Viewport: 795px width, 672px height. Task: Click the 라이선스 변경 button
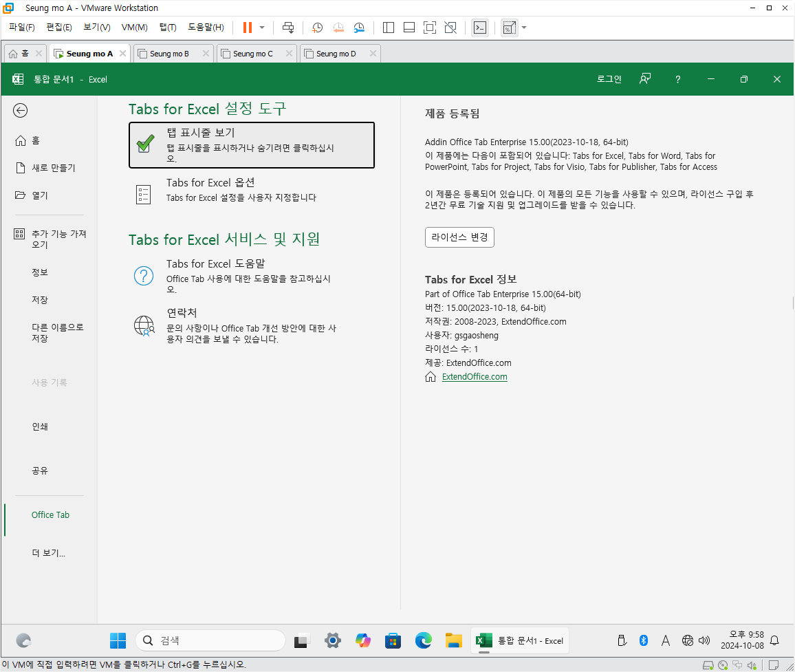[x=459, y=237]
